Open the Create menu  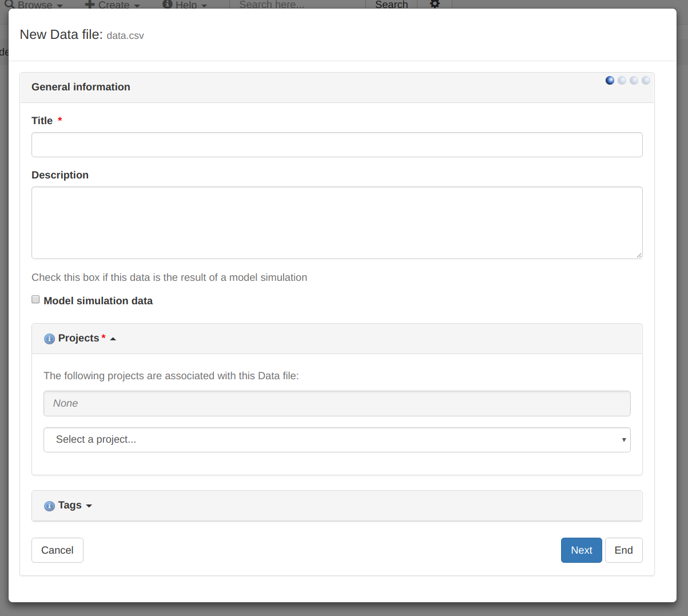click(x=113, y=5)
